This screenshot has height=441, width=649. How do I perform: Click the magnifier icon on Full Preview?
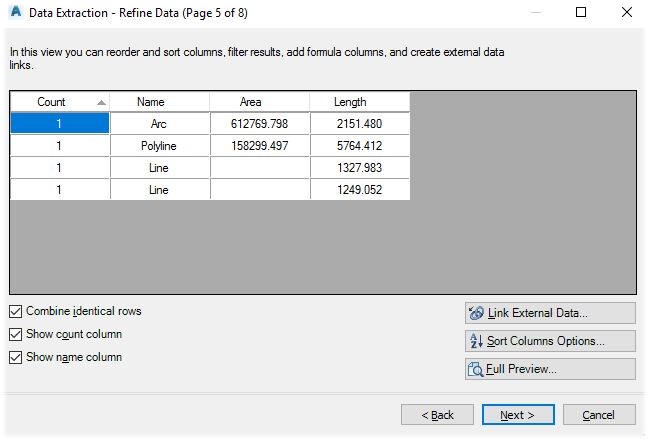click(x=475, y=369)
